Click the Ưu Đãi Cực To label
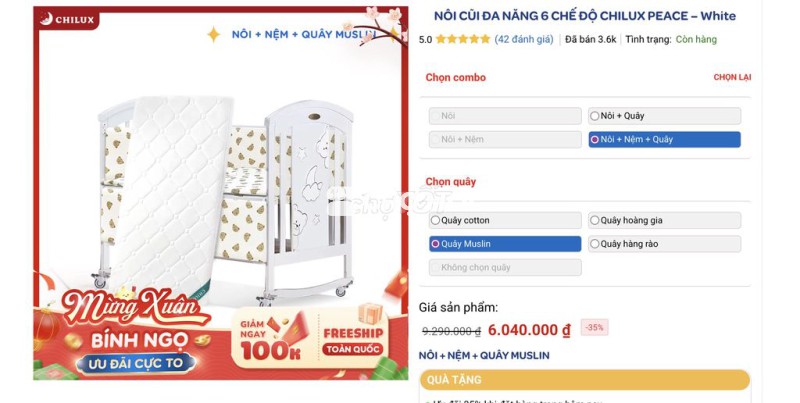This screenshot has height=403, width=800. click(x=136, y=364)
